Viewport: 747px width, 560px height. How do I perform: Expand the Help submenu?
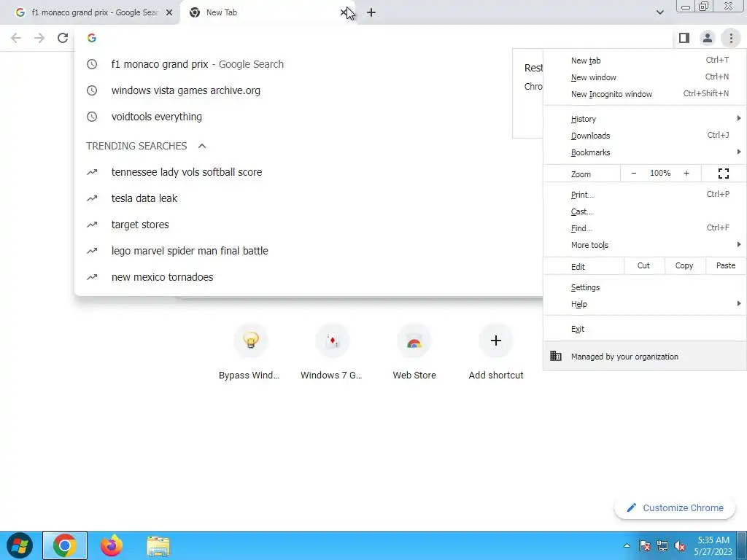[x=645, y=304]
